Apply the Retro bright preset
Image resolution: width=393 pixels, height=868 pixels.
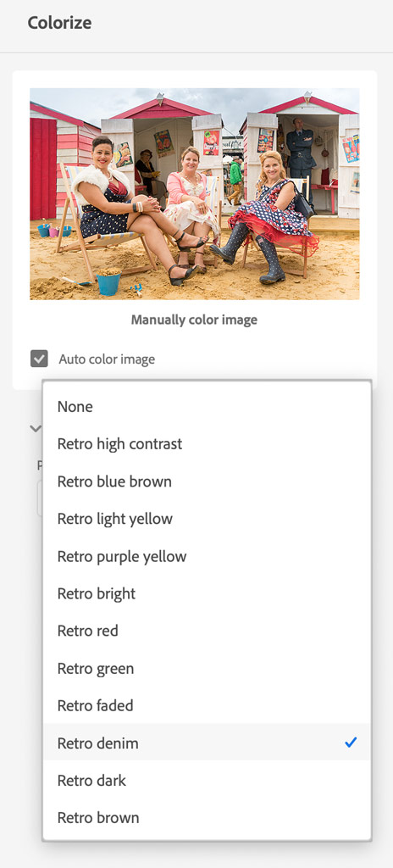click(x=207, y=593)
